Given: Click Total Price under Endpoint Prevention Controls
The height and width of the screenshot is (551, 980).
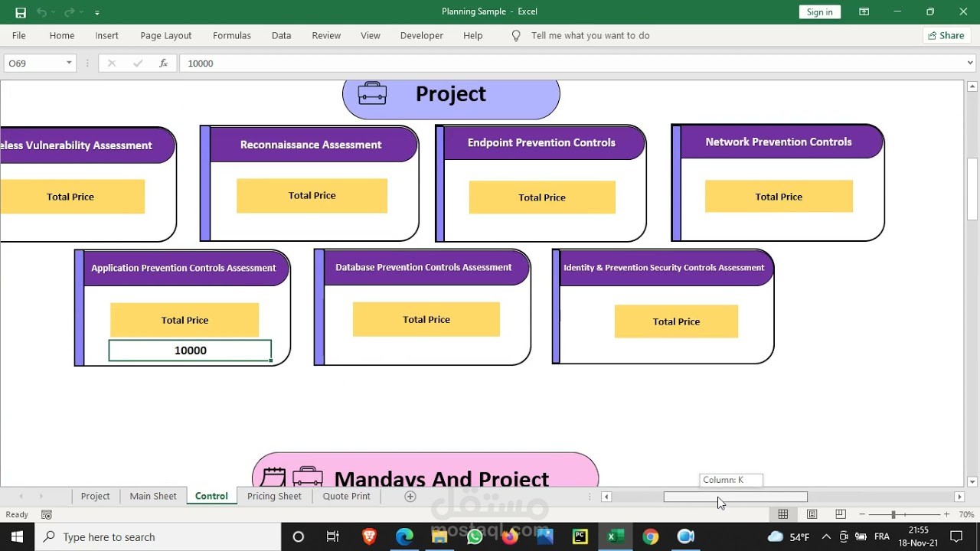Looking at the screenshot, I should coord(542,197).
